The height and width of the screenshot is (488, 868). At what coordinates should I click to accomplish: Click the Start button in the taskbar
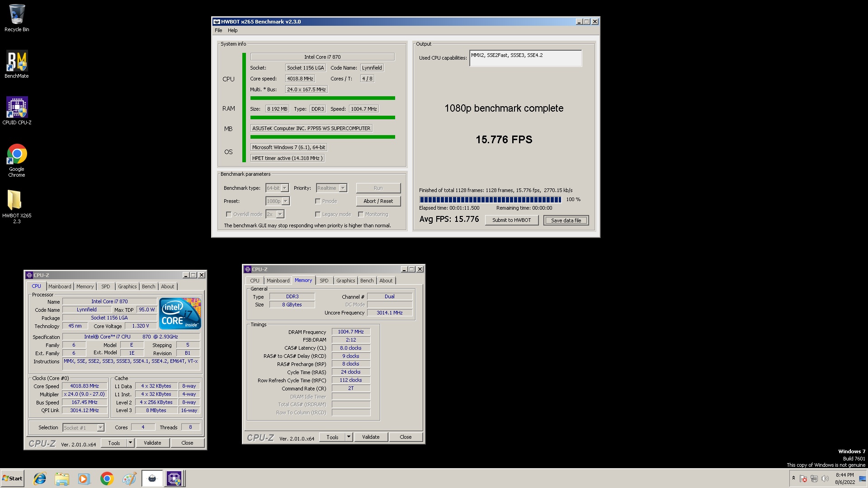coord(12,479)
